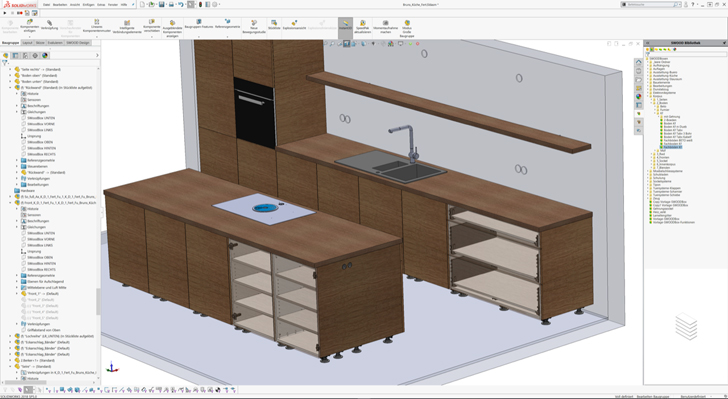Click the Neue Bewegungsstudie tool

[x=254, y=27]
